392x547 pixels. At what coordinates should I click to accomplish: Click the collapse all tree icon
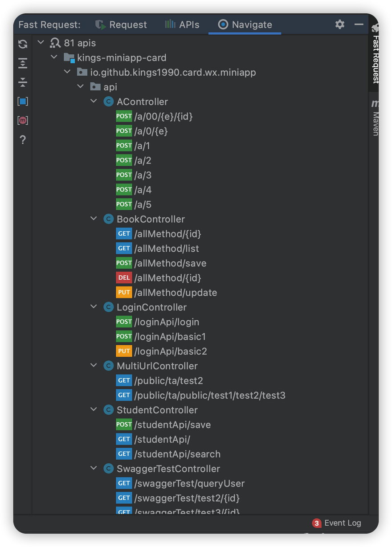pos(23,82)
